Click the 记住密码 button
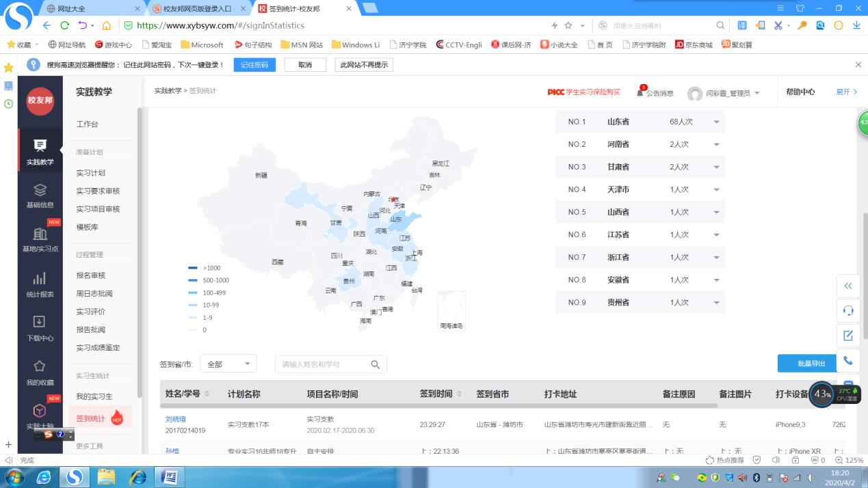 (x=254, y=65)
